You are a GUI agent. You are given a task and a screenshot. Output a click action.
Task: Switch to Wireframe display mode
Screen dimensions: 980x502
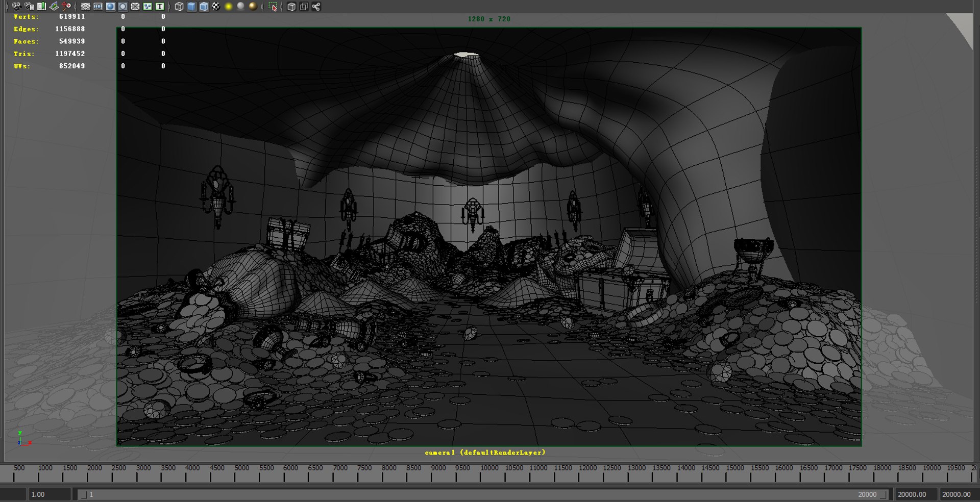pyautogui.click(x=179, y=6)
